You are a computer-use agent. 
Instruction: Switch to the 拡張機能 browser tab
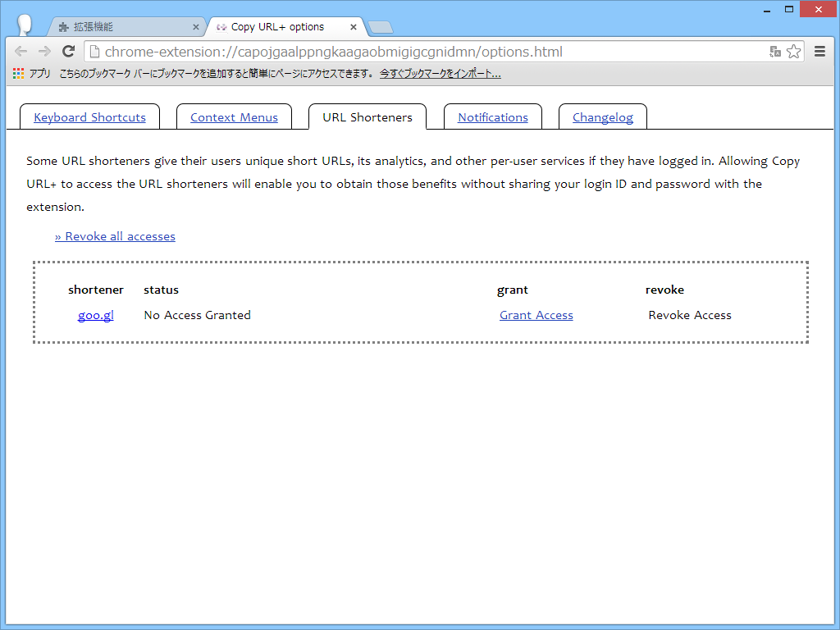click(126, 27)
